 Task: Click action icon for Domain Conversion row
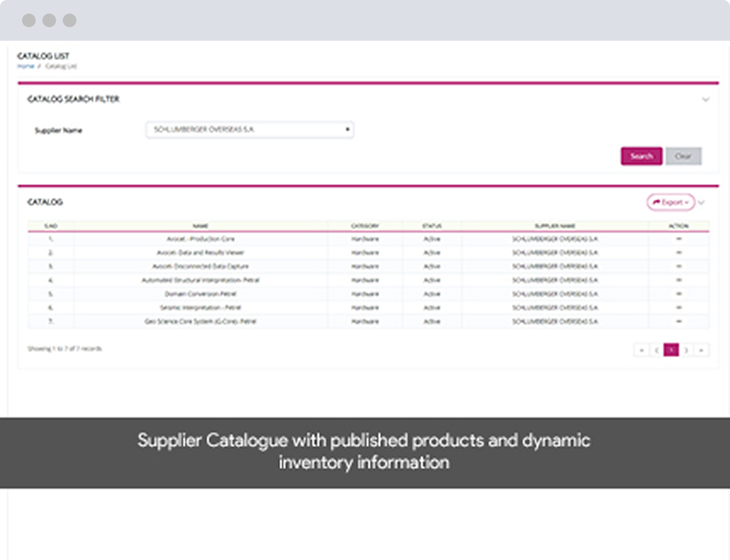click(679, 294)
